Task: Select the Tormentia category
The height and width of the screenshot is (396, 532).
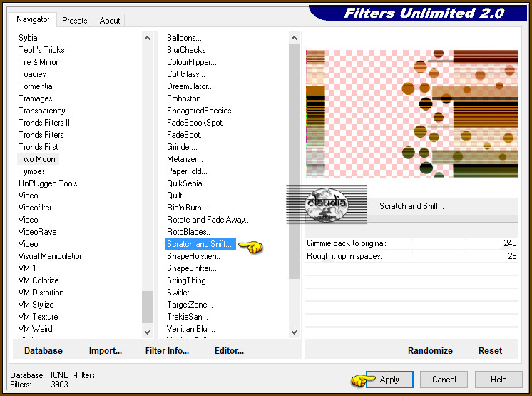Action: pos(35,86)
